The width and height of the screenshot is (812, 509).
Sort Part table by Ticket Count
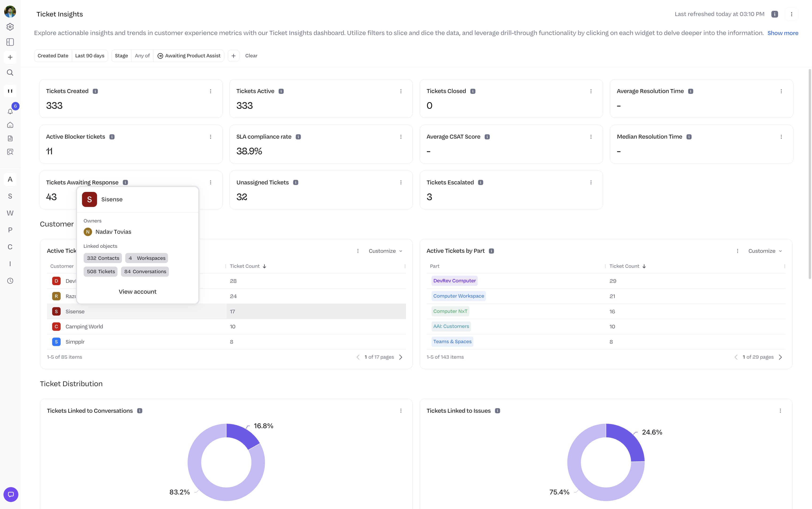(628, 266)
